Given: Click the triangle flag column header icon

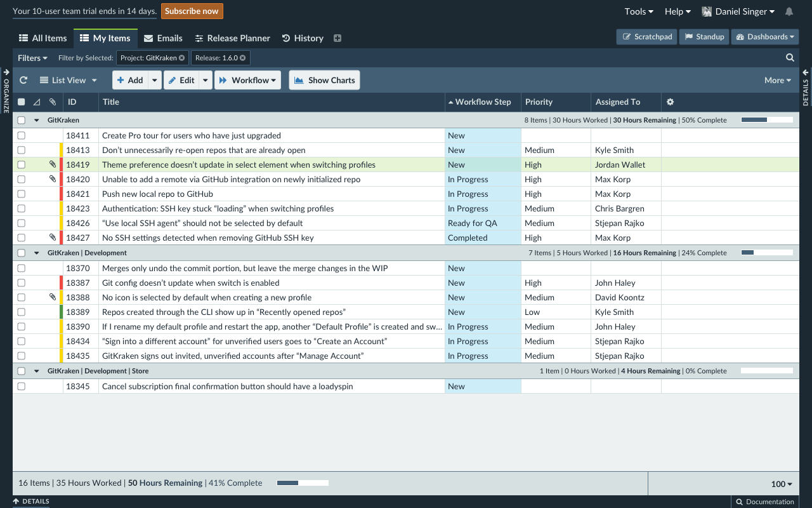Looking at the screenshot, I should pos(36,102).
